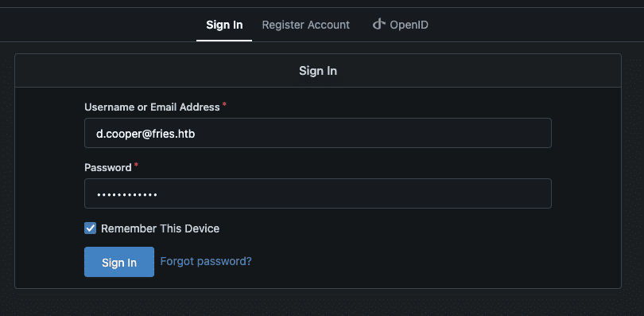Place cursor in d.cooper@fries.htb text
Image resolution: width=644 pixels, height=316 pixels.
pos(145,133)
